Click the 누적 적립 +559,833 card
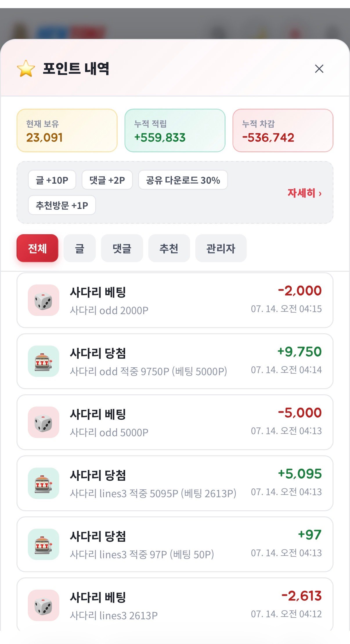Image resolution: width=350 pixels, height=644 pixels. tap(175, 130)
